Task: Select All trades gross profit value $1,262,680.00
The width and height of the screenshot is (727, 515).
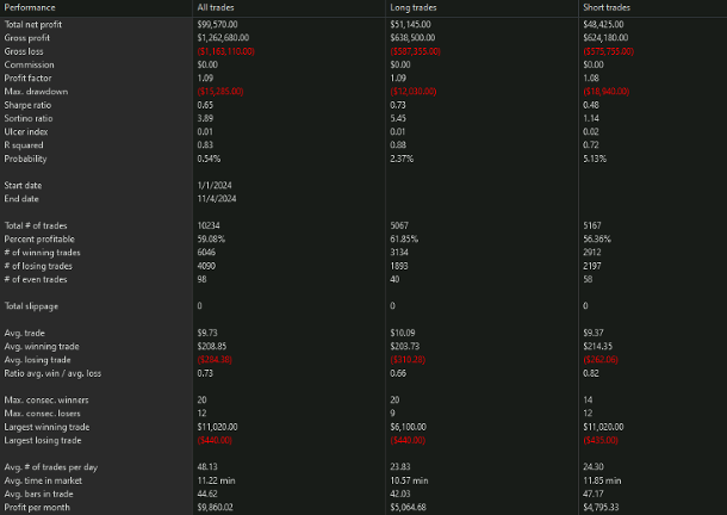Action: (227, 37)
